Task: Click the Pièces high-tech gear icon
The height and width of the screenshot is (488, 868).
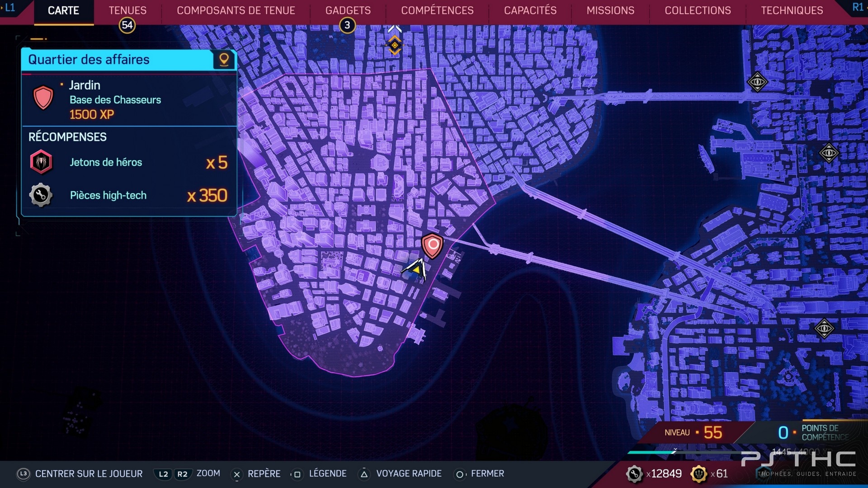Action: 41,195
